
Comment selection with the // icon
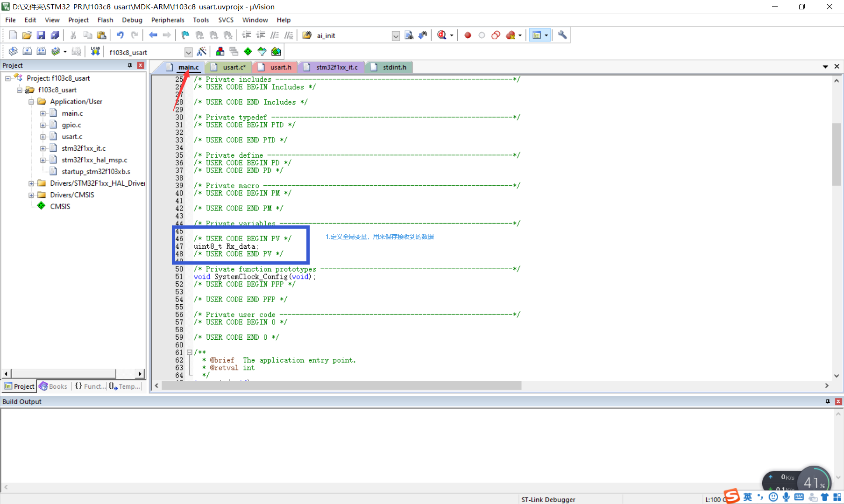275,35
